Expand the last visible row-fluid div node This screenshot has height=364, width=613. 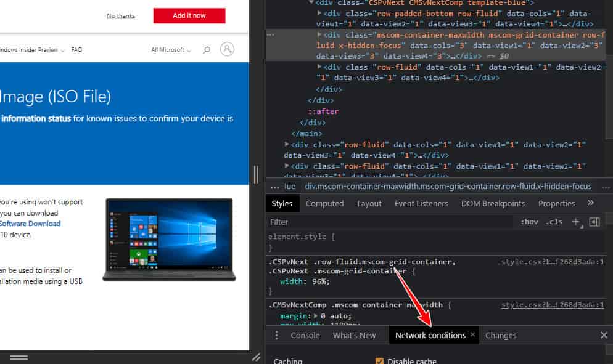287,166
